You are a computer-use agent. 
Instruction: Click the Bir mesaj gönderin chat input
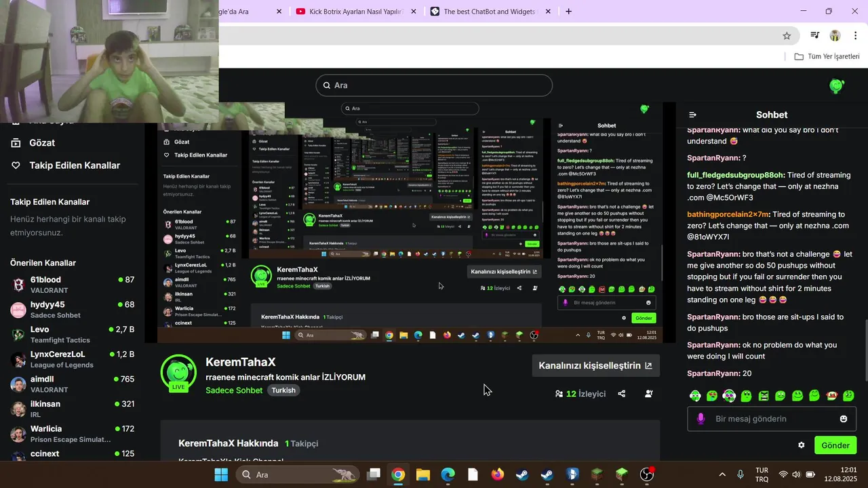coord(772,419)
